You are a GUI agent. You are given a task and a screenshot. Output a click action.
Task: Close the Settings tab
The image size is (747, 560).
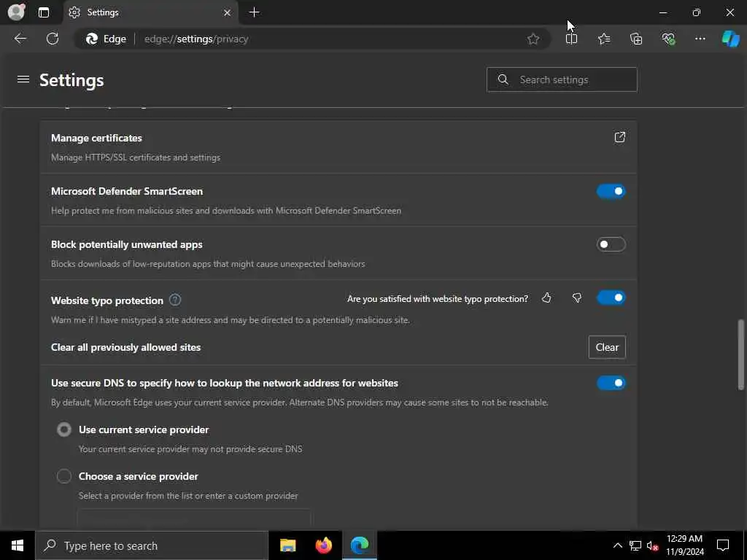pyautogui.click(x=228, y=13)
